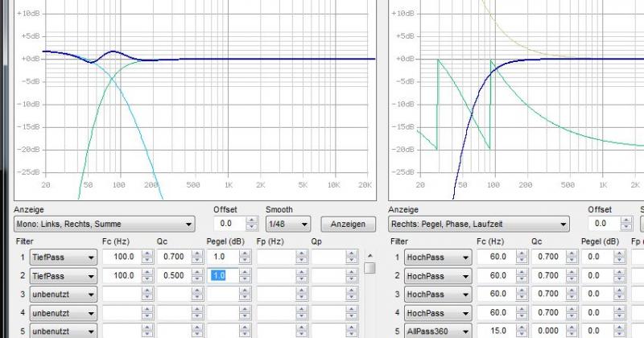The image size is (644, 338).
Task: Click left filter 1 Fc field showing 100.0
Action: click(x=121, y=258)
